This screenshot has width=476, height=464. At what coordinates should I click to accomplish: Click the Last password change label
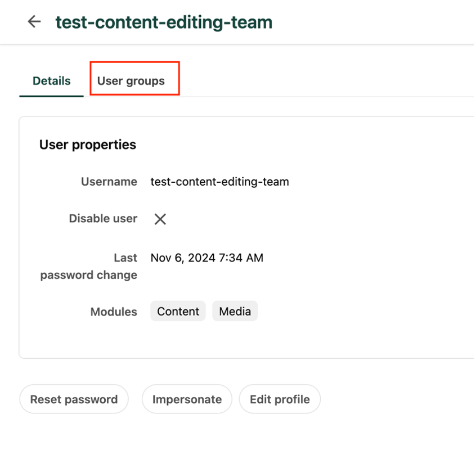pos(89,267)
